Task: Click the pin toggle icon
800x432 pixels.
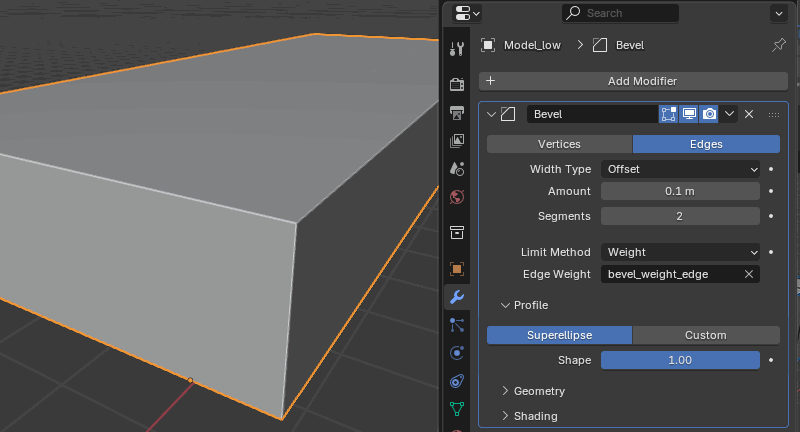Action: click(779, 45)
